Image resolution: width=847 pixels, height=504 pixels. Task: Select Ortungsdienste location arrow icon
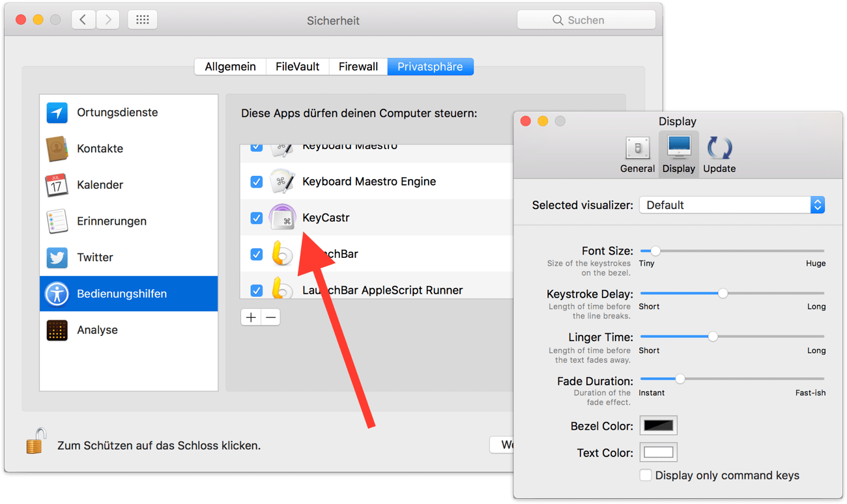tap(57, 113)
